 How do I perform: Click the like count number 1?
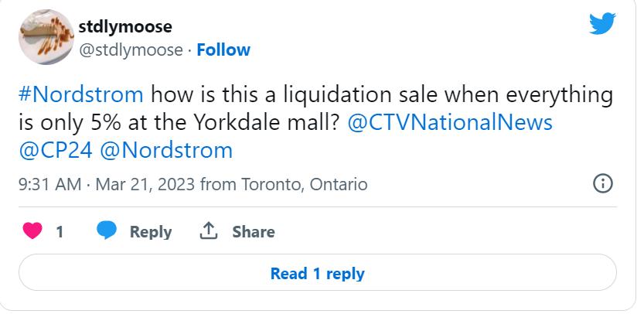coord(60,231)
